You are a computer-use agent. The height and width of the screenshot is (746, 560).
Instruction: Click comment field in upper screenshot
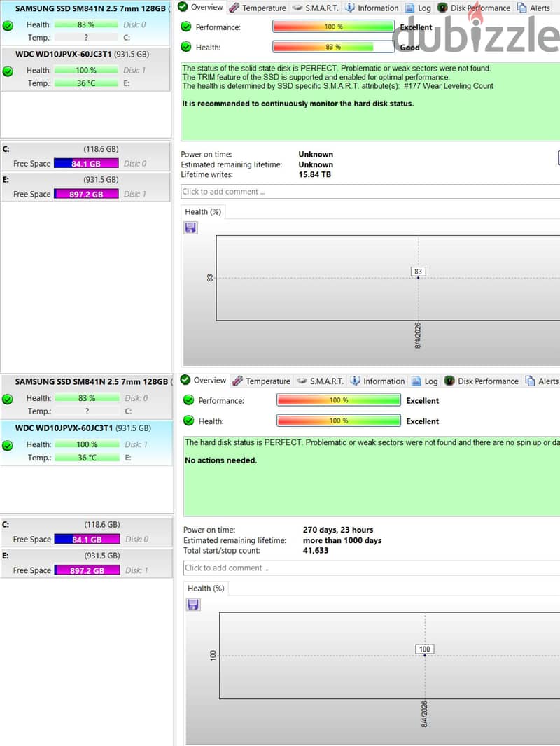click(x=370, y=192)
